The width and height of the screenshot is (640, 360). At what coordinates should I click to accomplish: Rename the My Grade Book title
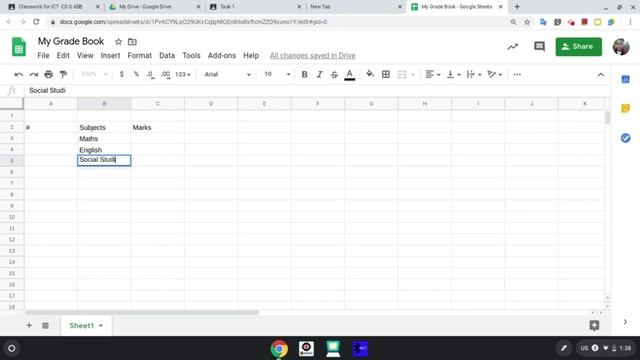(71, 41)
